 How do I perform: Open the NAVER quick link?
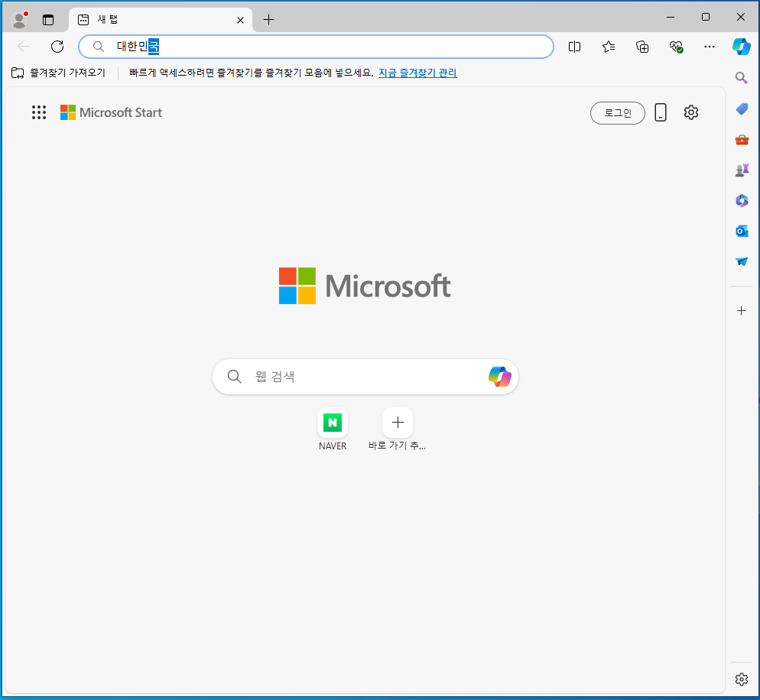click(333, 429)
